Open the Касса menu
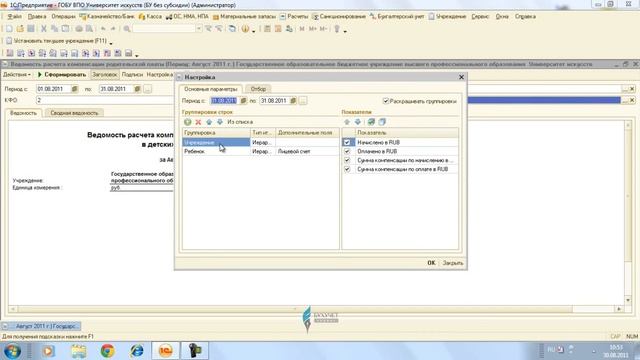Viewport: 640px width, 360px height. click(150, 17)
